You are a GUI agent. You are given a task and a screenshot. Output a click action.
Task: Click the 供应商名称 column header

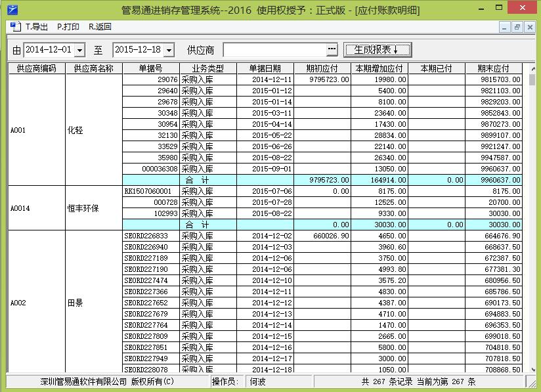point(94,68)
